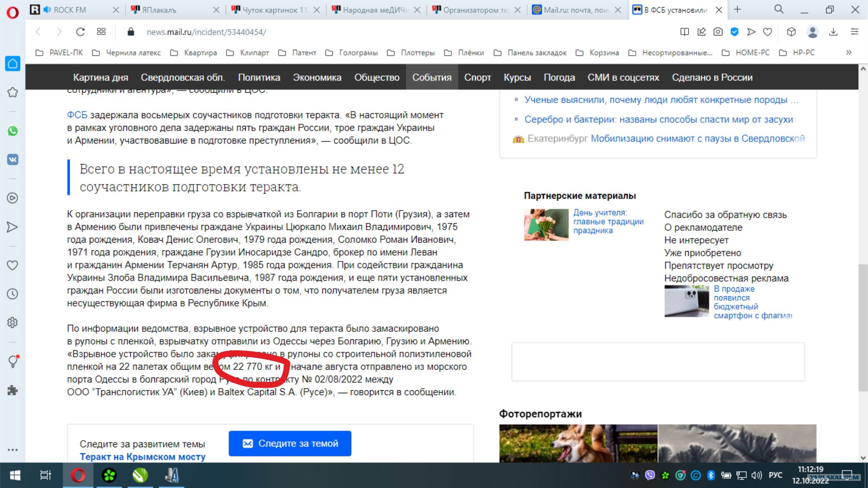The image size is (868, 488).
Task: Open Settings gear in the sidebar
Action: [13, 322]
